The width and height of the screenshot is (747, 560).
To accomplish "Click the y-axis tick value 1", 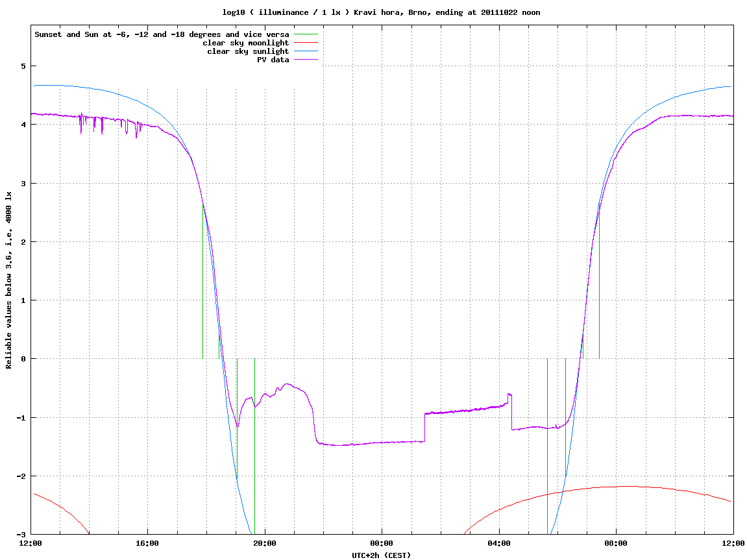I will pyautogui.click(x=23, y=300).
